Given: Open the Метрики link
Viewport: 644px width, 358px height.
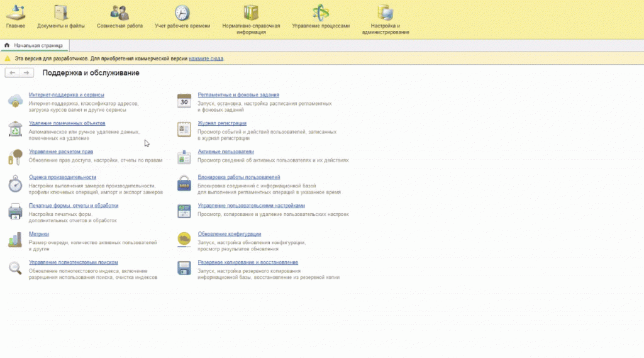Looking at the screenshot, I should (x=38, y=234).
